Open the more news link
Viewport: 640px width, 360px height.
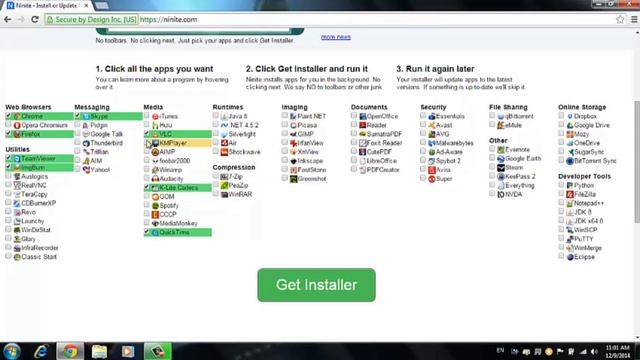336,37
